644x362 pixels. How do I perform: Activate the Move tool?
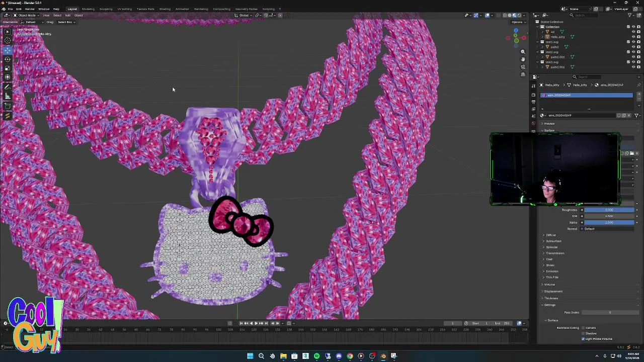(x=8, y=50)
